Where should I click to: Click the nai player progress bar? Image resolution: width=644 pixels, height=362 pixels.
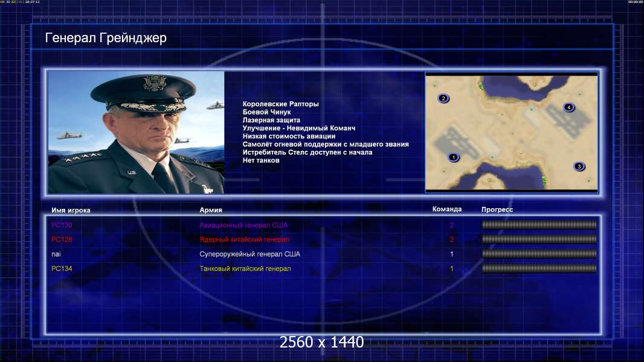click(x=539, y=254)
